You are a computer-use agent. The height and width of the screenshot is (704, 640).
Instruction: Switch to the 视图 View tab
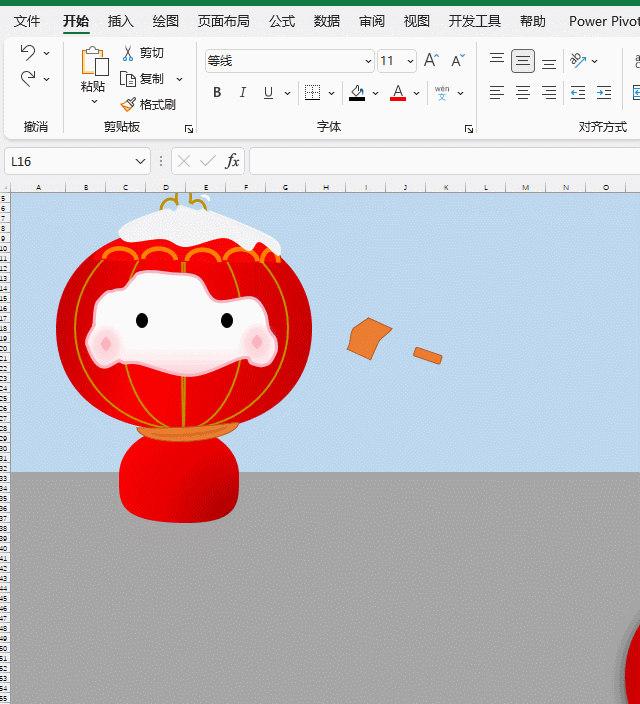[417, 21]
